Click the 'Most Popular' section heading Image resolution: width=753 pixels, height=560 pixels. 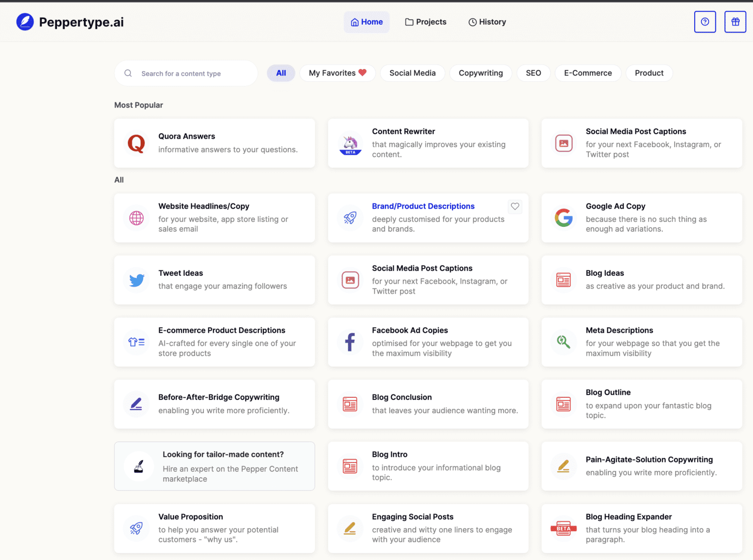coord(139,105)
